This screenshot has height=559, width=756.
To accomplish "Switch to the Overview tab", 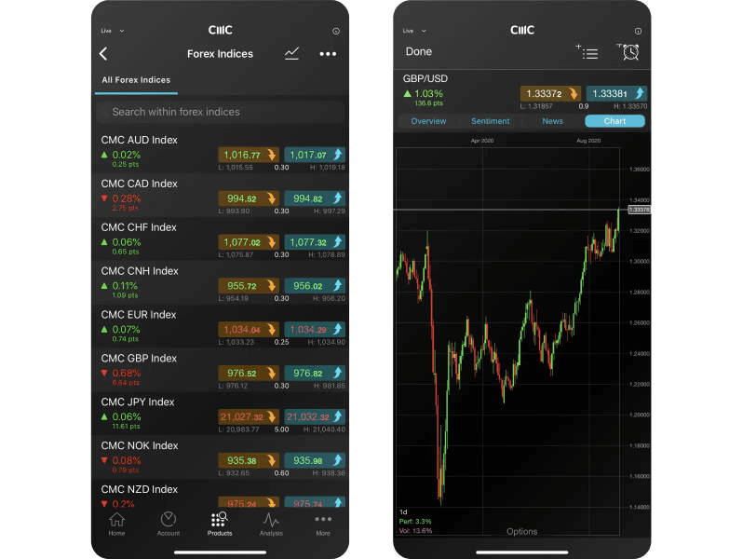I will tap(428, 121).
